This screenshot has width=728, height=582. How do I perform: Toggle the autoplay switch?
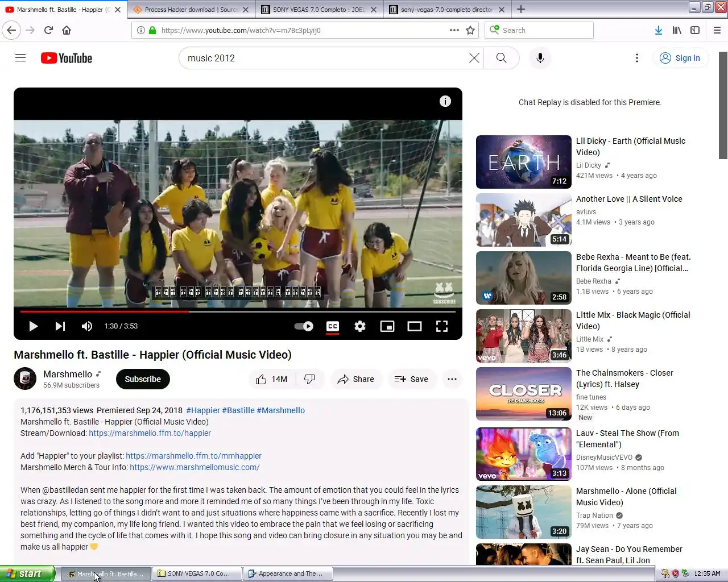click(304, 326)
